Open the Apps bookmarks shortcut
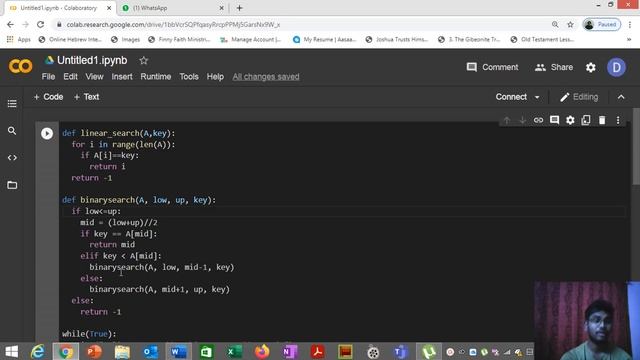 coord(19,40)
